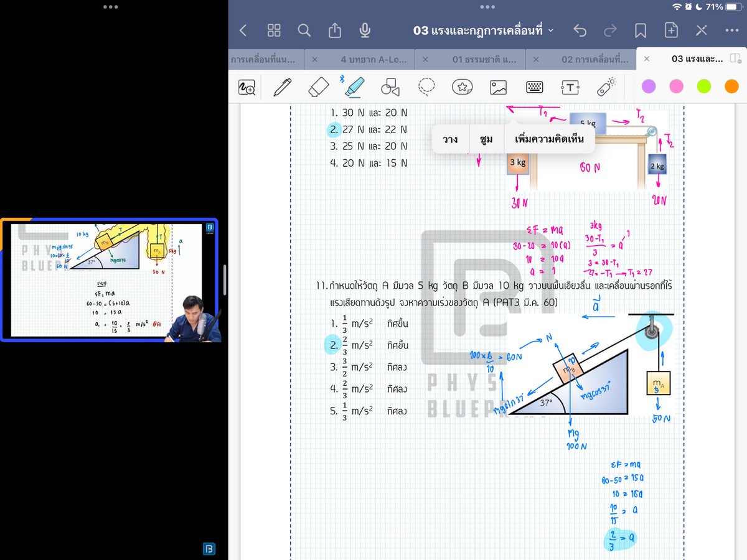
Task: Tap the Focus moon icon in status bar
Action: (x=699, y=7)
